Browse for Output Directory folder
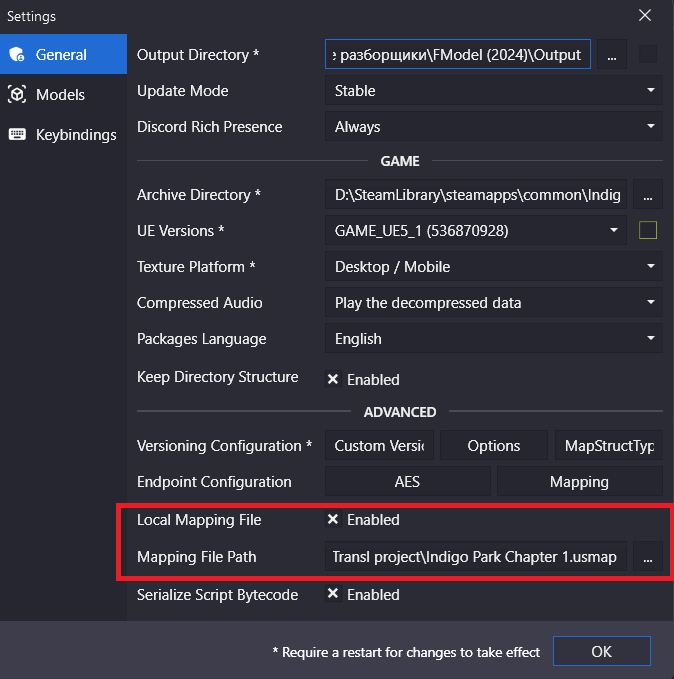 [x=612, y=55]
